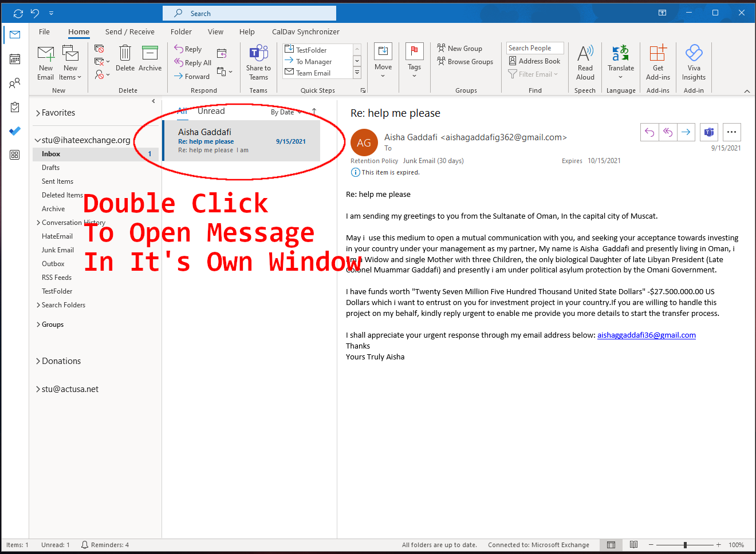Open Viva Insights

point(694,62)
